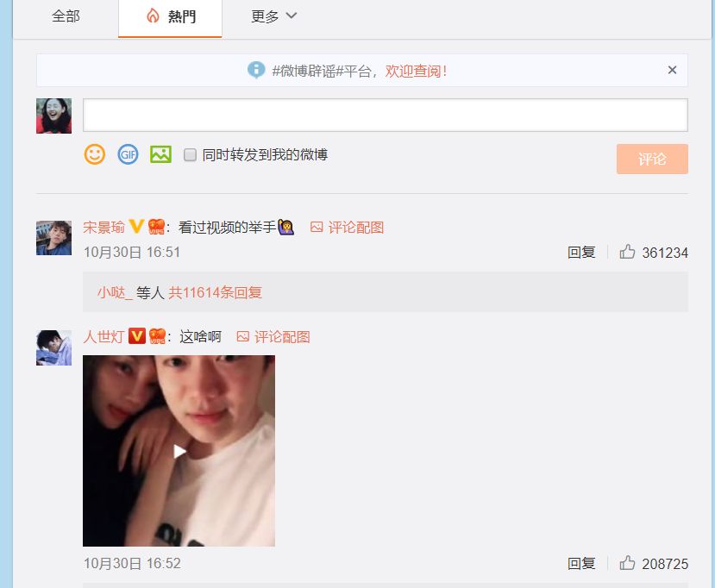
Task: Reply to 宋景瑜's comment via 回复
Action: pyautogui.click(x=581, y=252)
